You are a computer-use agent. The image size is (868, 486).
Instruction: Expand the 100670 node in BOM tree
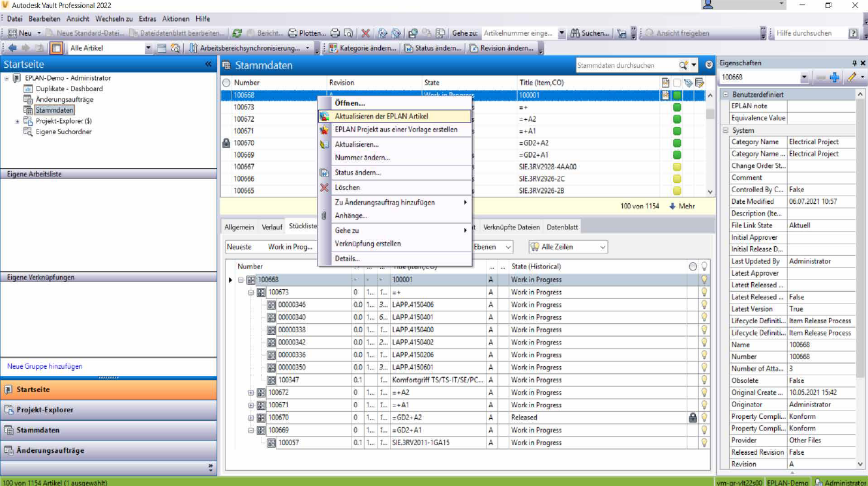pyautogui.click(x=252, y=418)
